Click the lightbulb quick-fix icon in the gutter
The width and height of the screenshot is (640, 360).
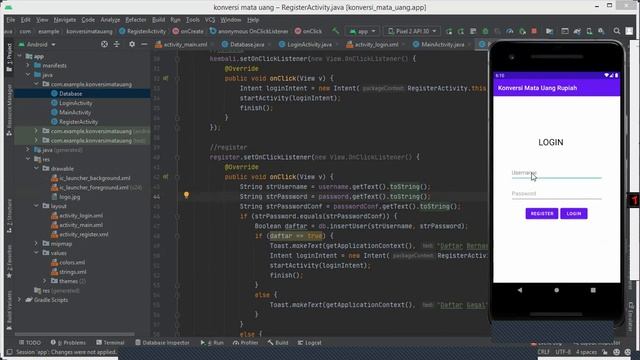(x=186, y=196)
